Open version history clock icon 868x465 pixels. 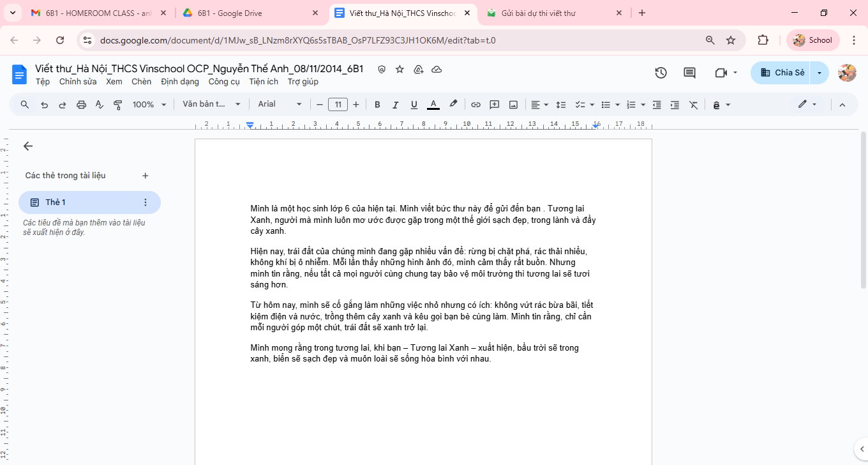(x=661, y=73)
